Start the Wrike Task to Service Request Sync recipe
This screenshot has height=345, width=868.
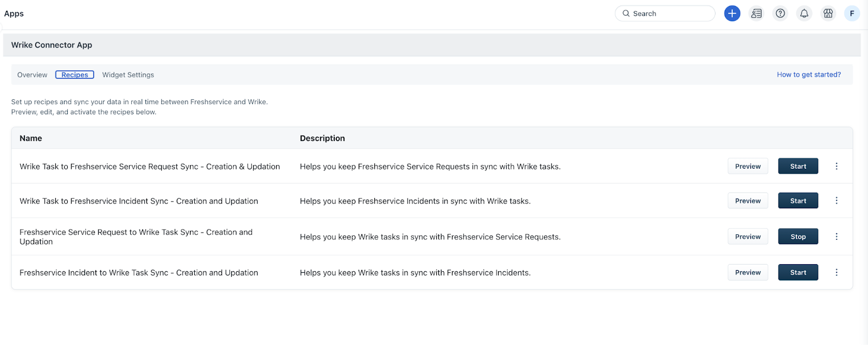[x=798, y=166]
